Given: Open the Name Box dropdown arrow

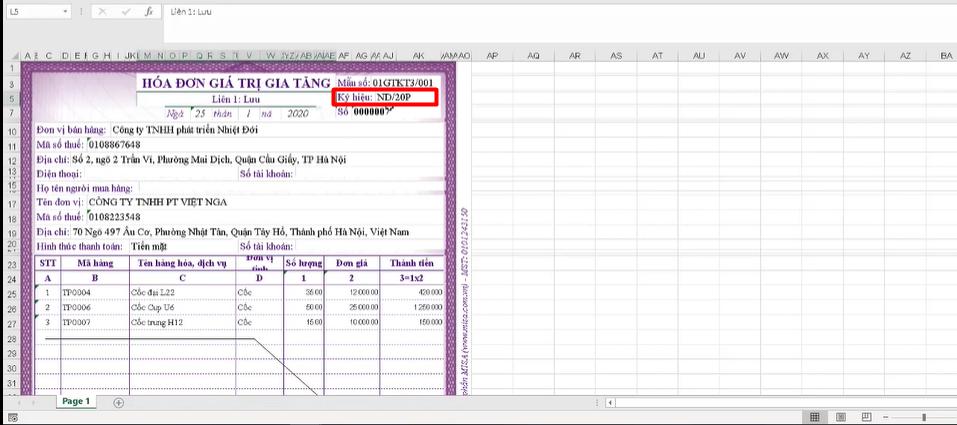Looking at the screenshot, I should click(x=65, y=12).
